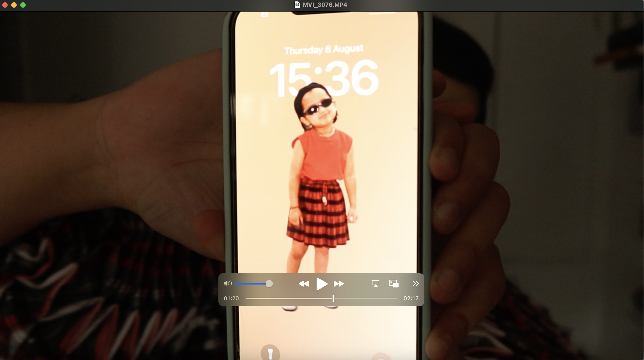Mute audio with the speaker icon
The width and height of the screenshot is (644, 360).
coord(227,284)
